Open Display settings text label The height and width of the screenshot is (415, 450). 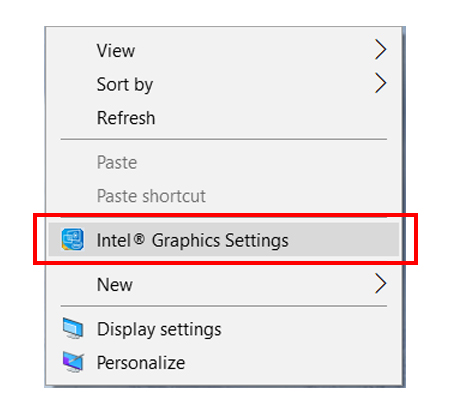point(159,329)
